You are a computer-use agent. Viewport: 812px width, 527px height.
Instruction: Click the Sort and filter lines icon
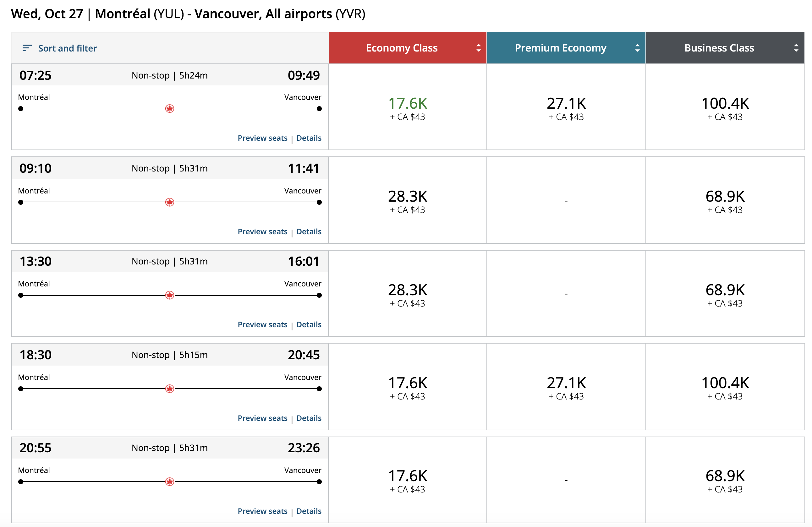tap(27, 48)
